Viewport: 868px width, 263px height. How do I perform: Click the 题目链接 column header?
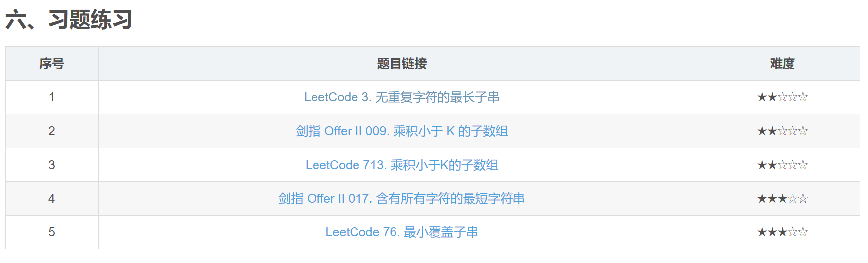point(401,64)
